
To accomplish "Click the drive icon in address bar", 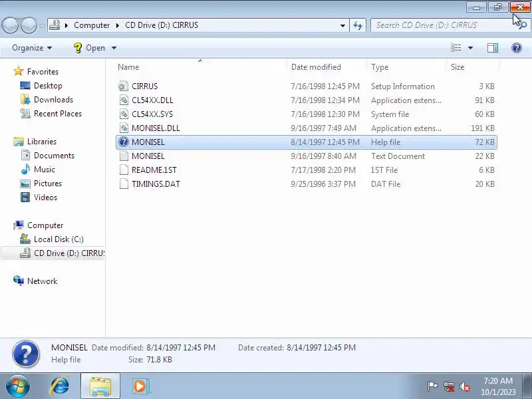I will tap(55, 25).
